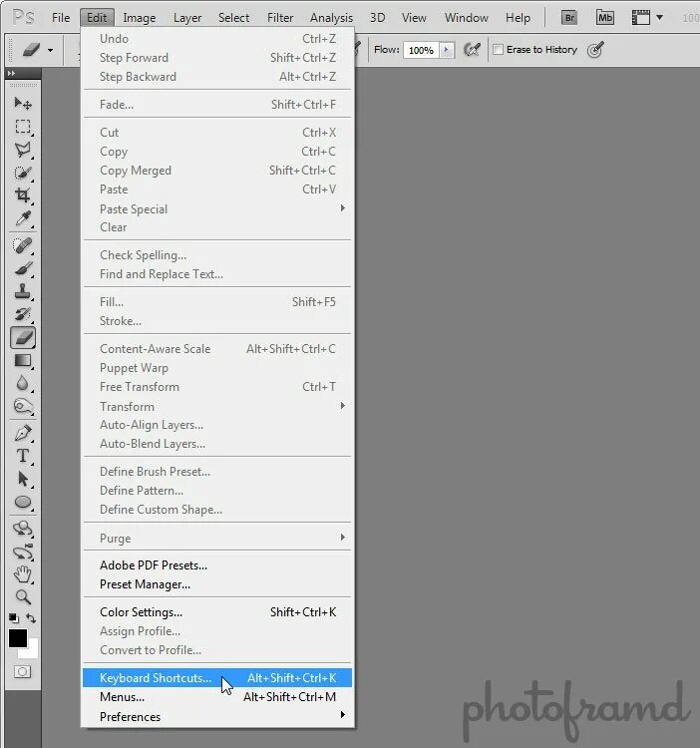Open the Layer menu
700x748 pixels.
(x=187, y=18)
